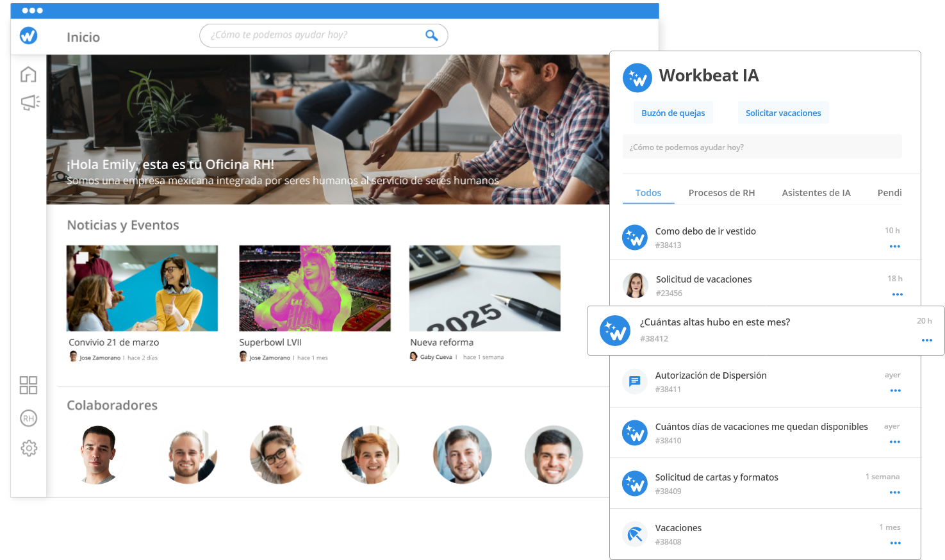The width and height of the screenshot is (945, 560).
Task: Click the avatar icon for Como debo de ir vestido
Action: point(635,238)
